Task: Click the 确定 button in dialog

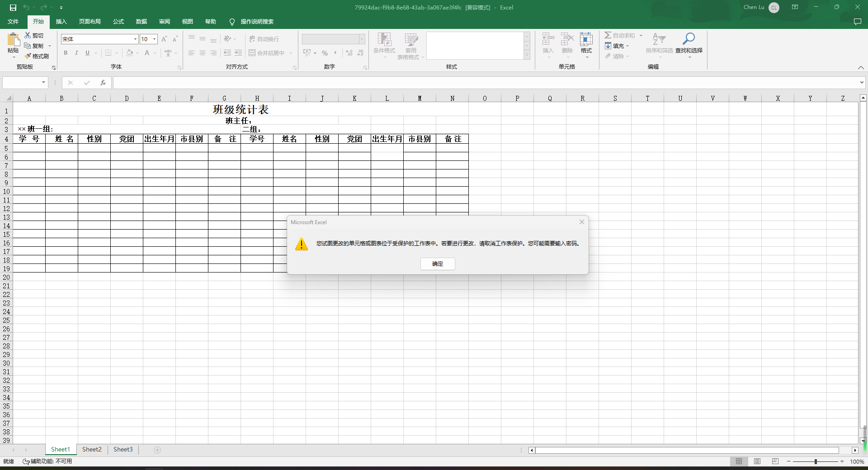Action: (437, 264)
